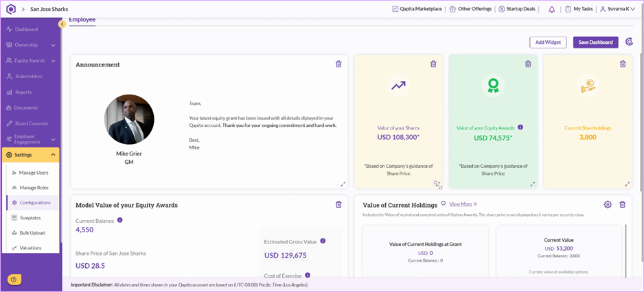Click the USD 74,575* equity awards value
This screenshot has height=292, width=644.
(493, 138)
